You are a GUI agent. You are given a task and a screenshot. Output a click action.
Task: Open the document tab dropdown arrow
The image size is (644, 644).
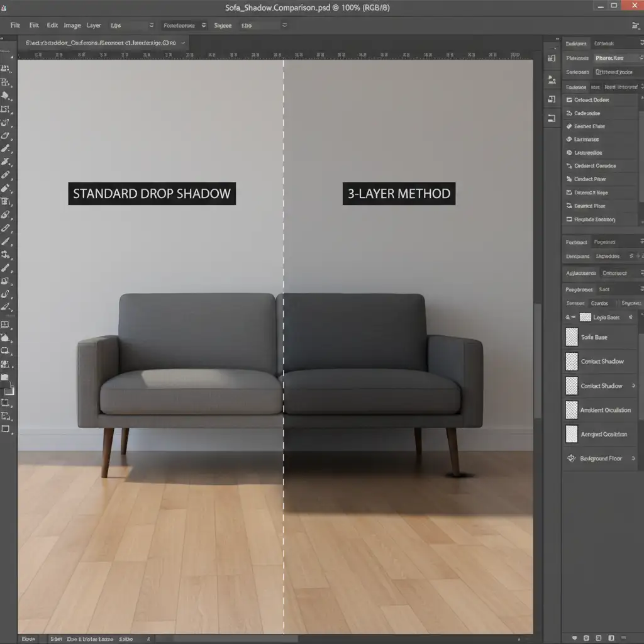pyautogui.click(x=183, y=43)
